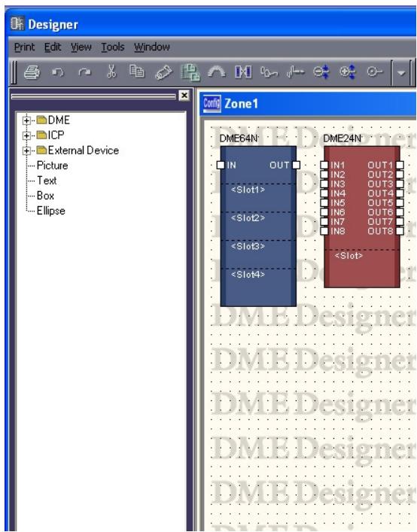Click the Print toolbar icon
The width and height of the screenshot is (417, 532).
[x=32, y=72]
